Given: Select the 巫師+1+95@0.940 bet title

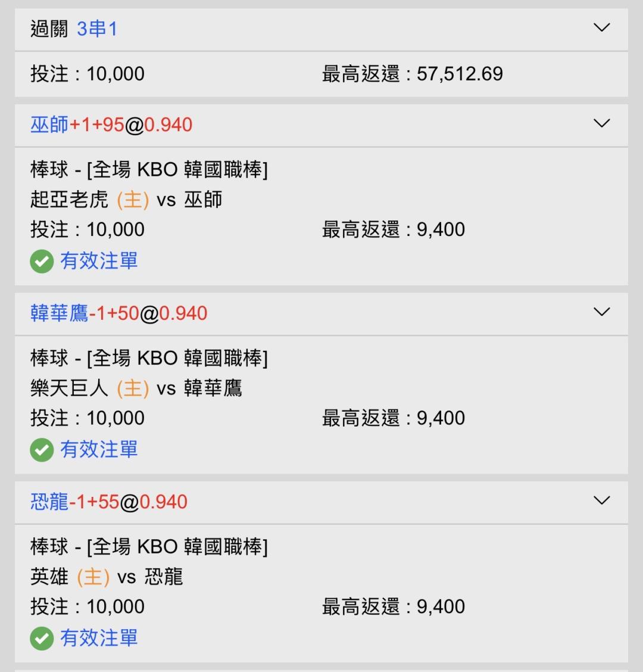Looking at the screenshot, I should click(111, 125).
